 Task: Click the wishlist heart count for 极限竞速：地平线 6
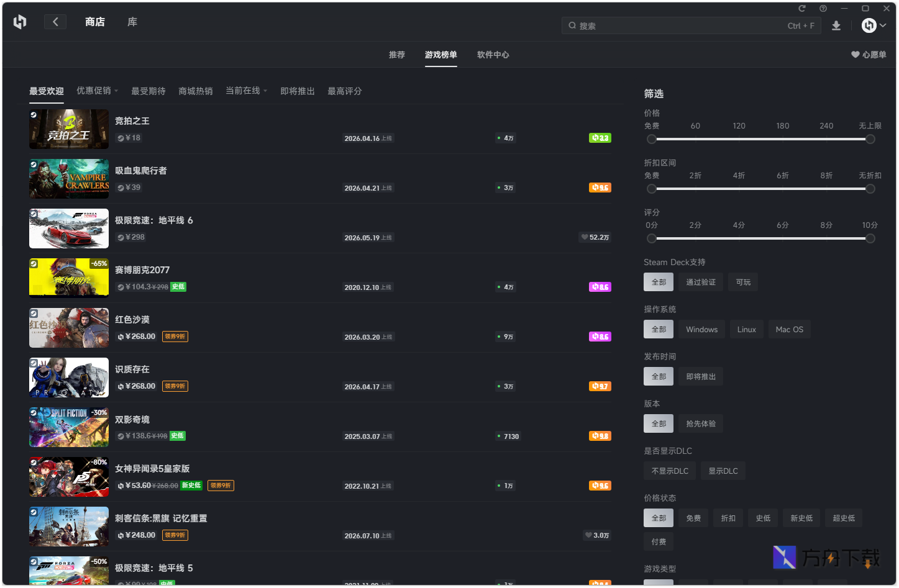coord(595,237)
